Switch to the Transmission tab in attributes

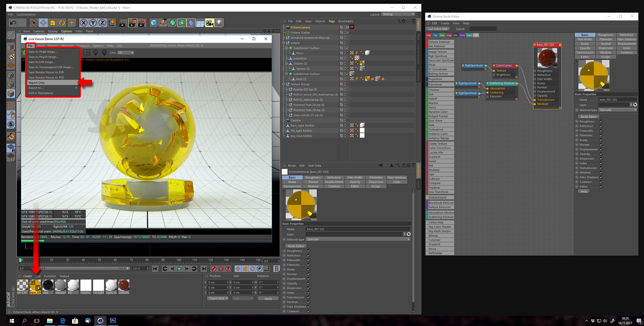tap(292, 186)
